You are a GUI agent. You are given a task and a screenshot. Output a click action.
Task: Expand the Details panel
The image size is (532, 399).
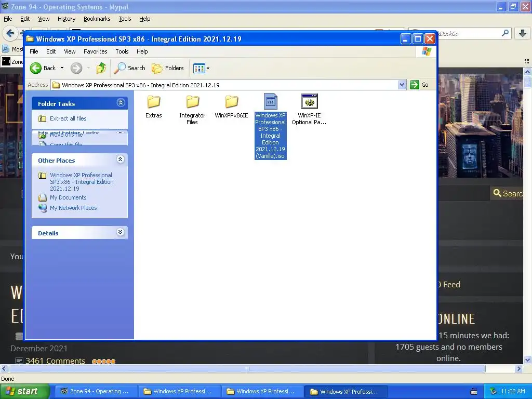(x=121, y=232)
